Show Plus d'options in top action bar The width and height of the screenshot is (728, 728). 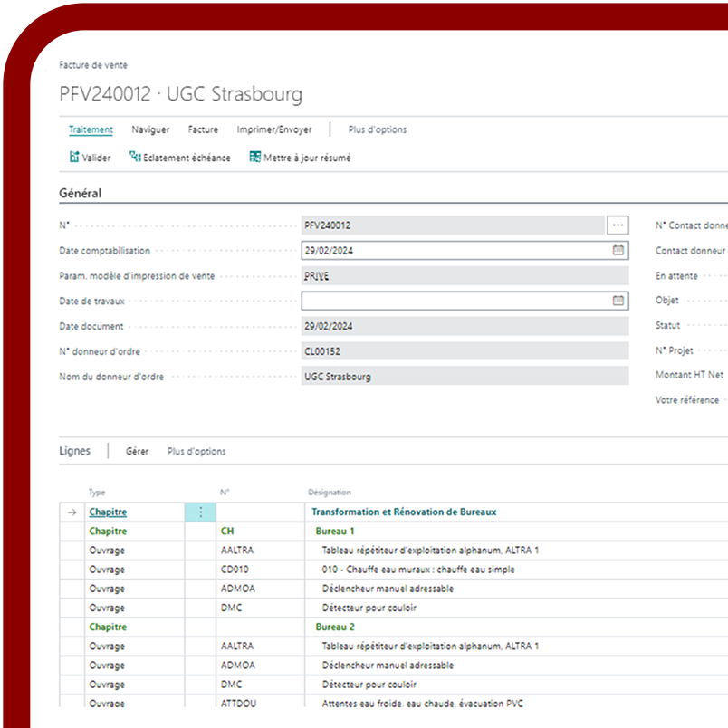tap(378, 129)
